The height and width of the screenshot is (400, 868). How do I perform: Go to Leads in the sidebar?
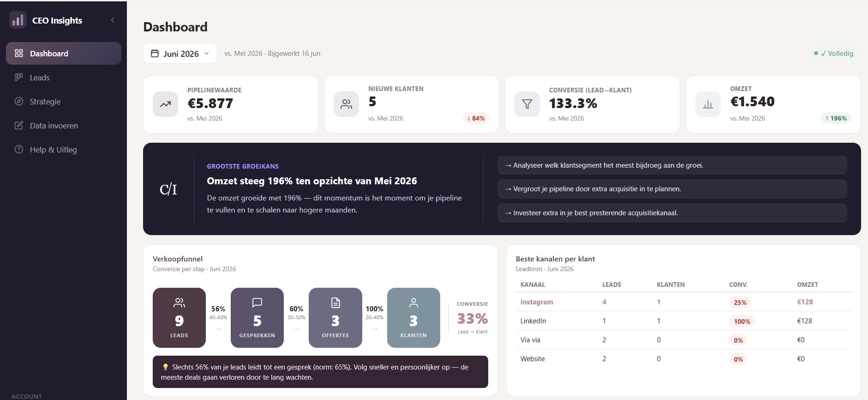(x=64, y=78)
